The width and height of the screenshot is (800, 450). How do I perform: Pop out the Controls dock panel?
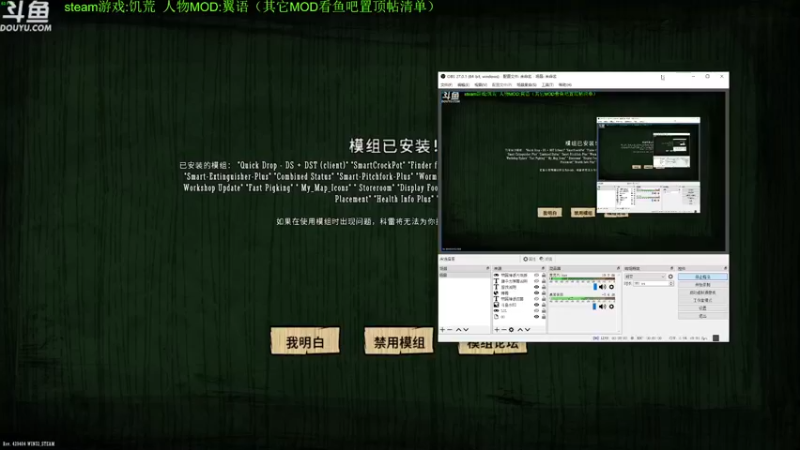click(725, 268)
